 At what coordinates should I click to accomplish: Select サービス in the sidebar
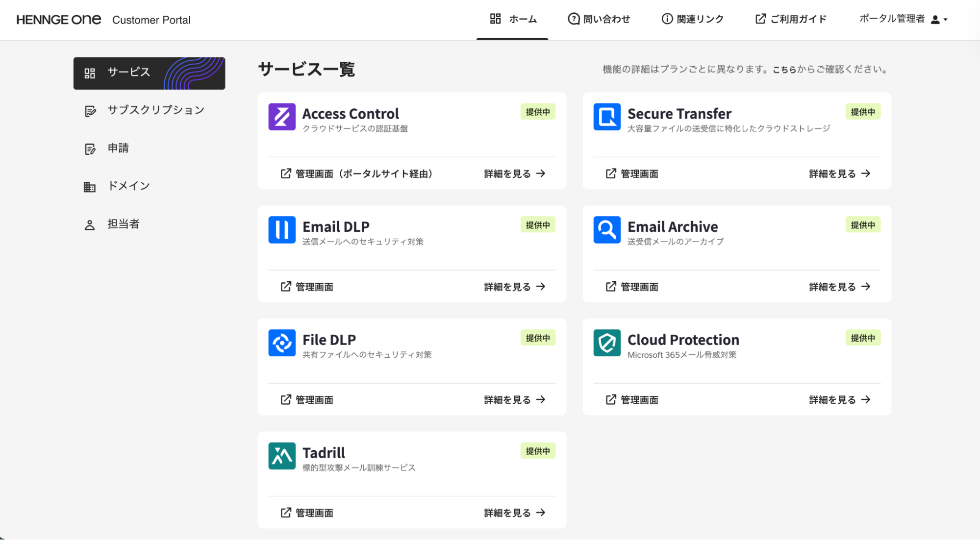tap(150, 73)
